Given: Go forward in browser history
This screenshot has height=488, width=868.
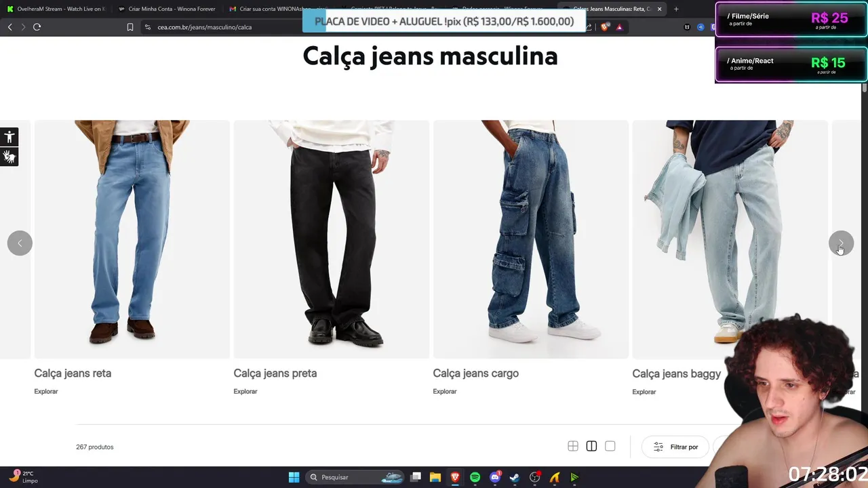Looking at the screenshot, I should 23,27.
